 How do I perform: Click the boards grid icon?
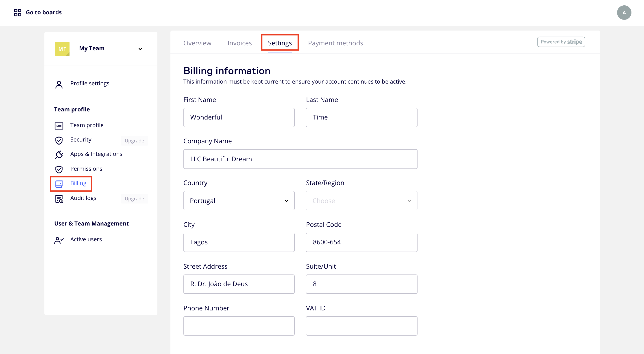pos(17,13)
